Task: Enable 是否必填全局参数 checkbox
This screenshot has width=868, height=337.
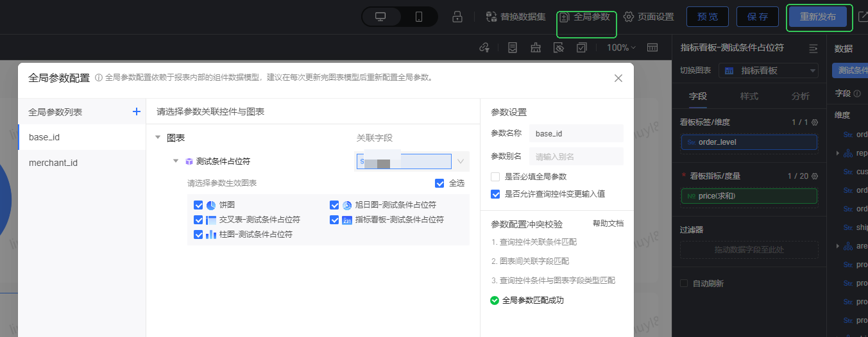Action: click(495, 177)
